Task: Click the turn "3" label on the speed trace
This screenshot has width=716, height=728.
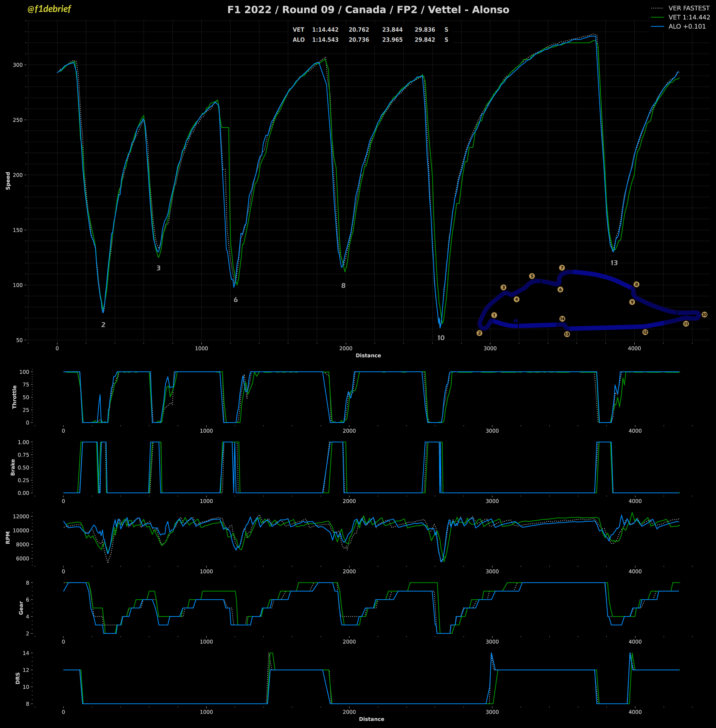Action: tap(158, 268)
